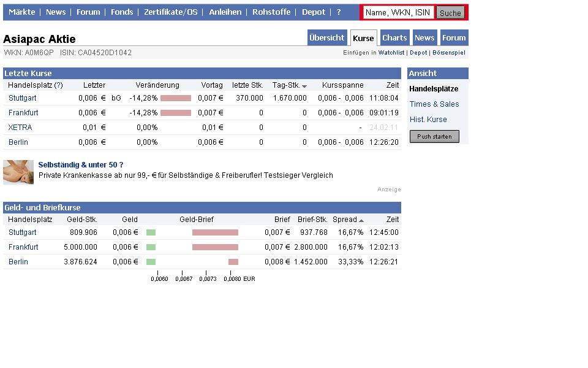
Task: Switch to the Übersicht tab
Action: coord(327,37)
